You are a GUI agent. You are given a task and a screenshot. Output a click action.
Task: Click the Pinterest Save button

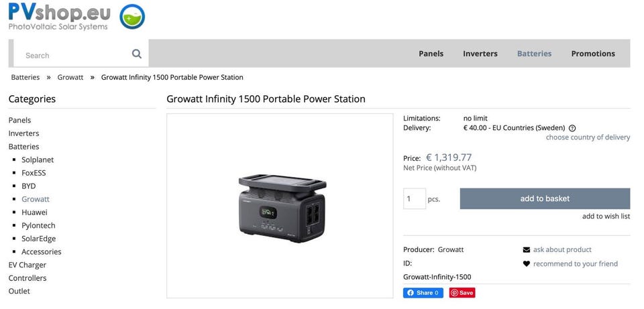(462, 293)
